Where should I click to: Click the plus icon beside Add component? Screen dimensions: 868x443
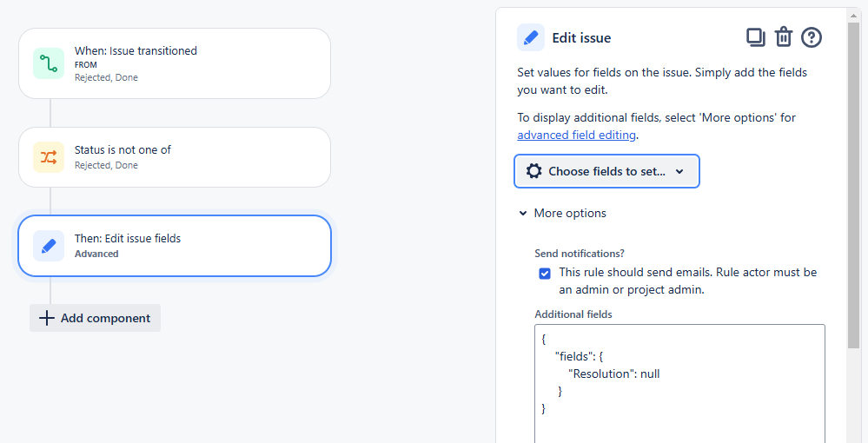click(x=47, y=318)
